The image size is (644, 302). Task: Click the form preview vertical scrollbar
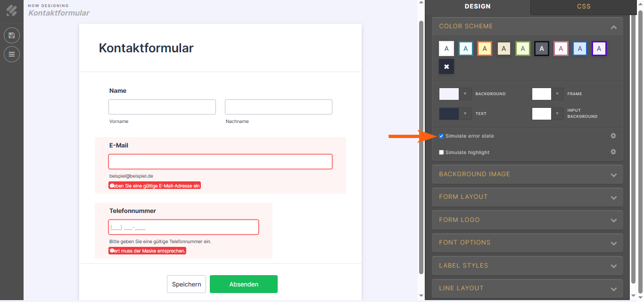pos(421,147)
